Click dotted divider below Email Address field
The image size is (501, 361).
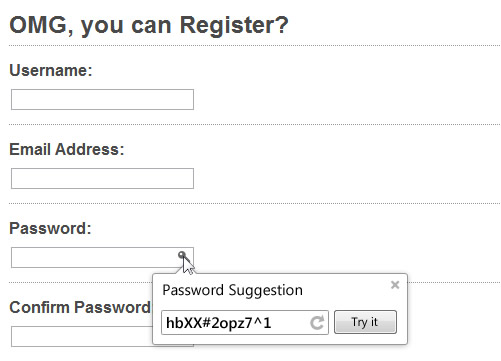pos(255,203)
